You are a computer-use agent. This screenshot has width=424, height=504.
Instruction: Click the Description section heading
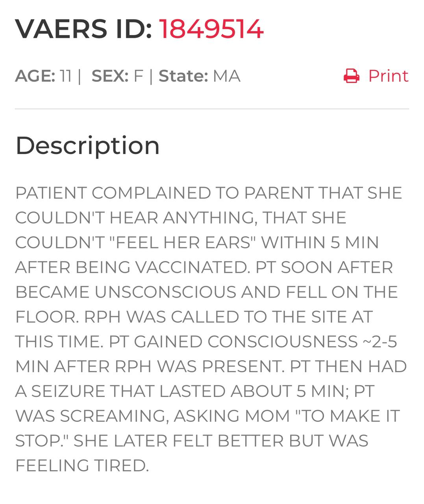pos(87,145)
